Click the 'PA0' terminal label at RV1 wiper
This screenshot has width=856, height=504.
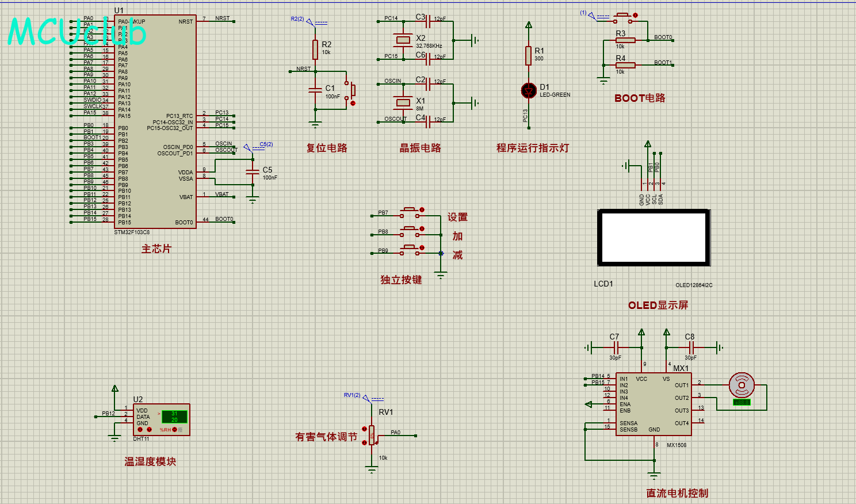pos(396,433)
